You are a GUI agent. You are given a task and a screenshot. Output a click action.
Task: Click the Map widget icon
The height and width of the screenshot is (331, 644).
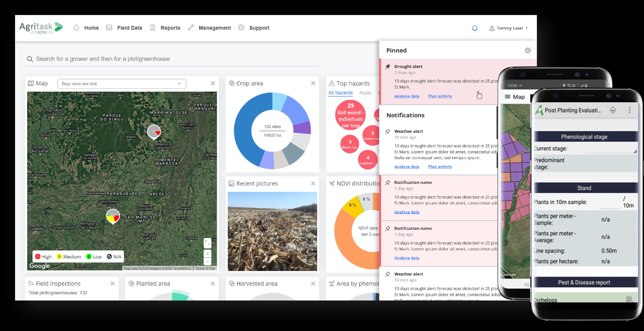31,83
